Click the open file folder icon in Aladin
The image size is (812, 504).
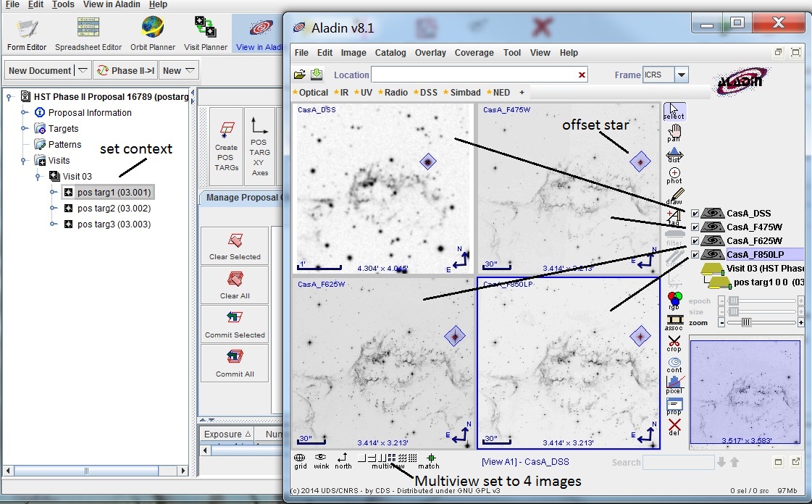(299, 75)
